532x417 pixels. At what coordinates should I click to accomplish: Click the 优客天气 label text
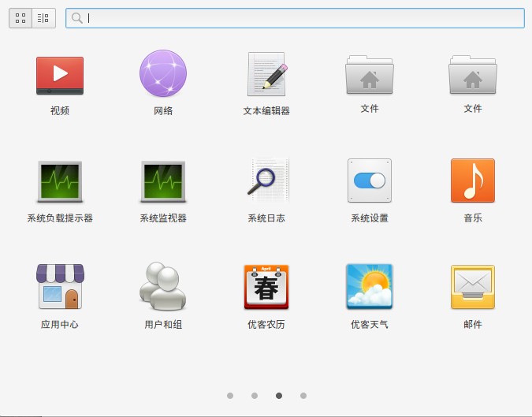[x=370, y=324]
